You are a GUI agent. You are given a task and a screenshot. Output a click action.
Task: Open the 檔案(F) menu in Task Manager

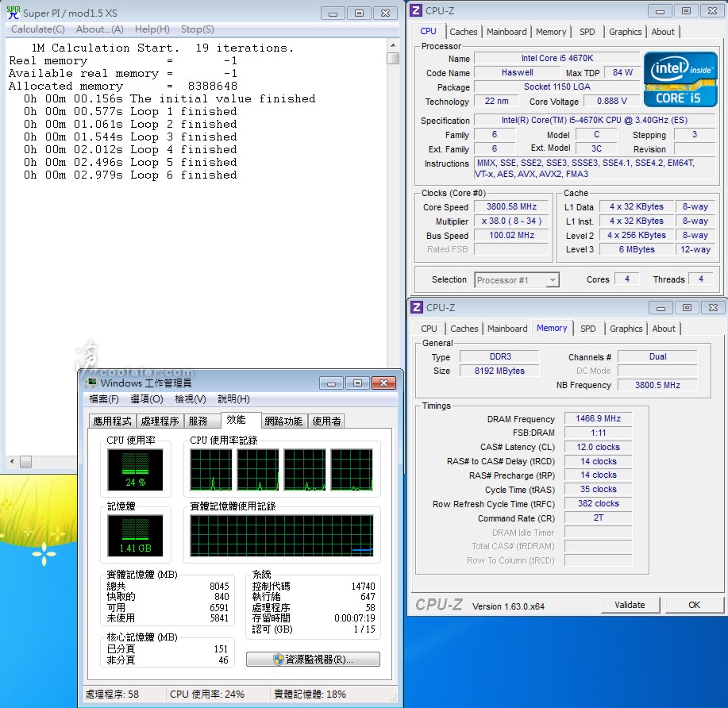point(104,398)
